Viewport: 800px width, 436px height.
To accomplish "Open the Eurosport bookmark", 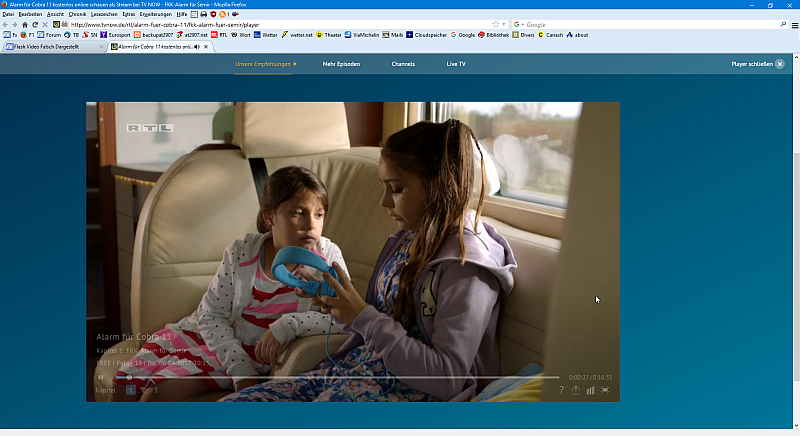I will (115, 35).
